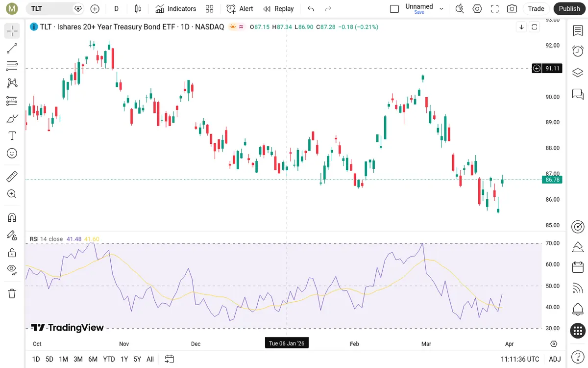Expand the layout management dropdown arrow
Screen dimensions: 588x368
tap(441, 8)
